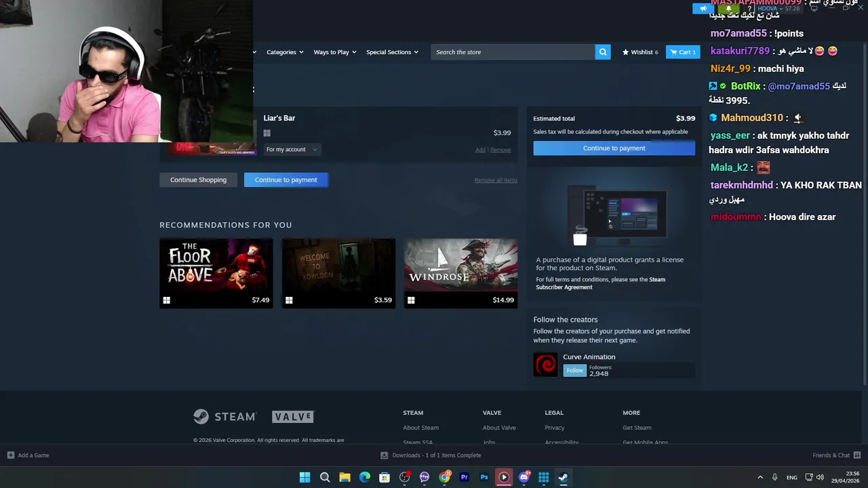Open the Cart button in header
Image resolution: width=868 pixels, height=488 pixels.
[x=683, y=52]
